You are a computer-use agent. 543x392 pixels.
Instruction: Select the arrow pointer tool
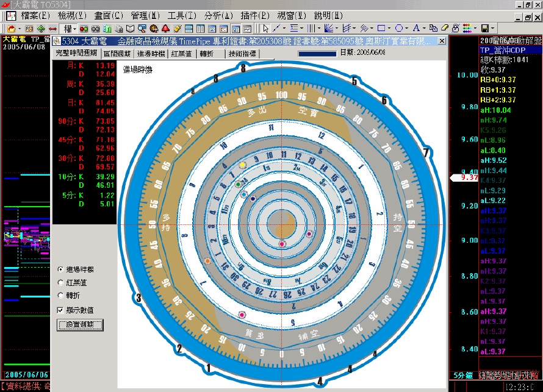coord(266,29)
